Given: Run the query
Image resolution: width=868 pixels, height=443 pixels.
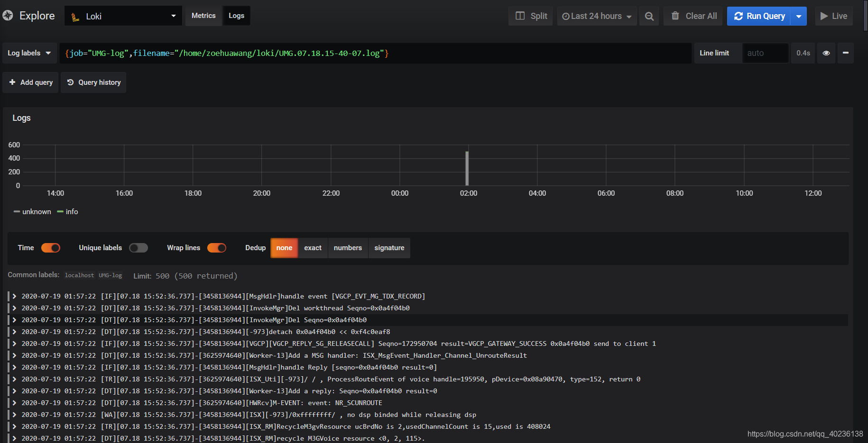Looking at the screenshot, I should coord(759,16).
